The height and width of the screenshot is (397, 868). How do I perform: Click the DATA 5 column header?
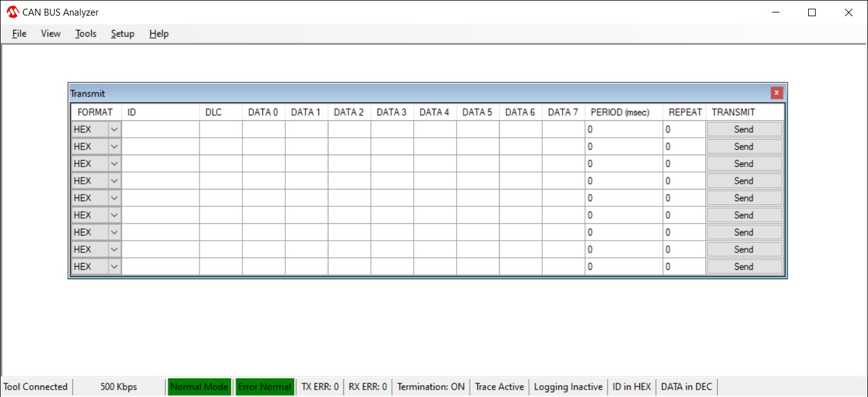(x=477, y=112)
